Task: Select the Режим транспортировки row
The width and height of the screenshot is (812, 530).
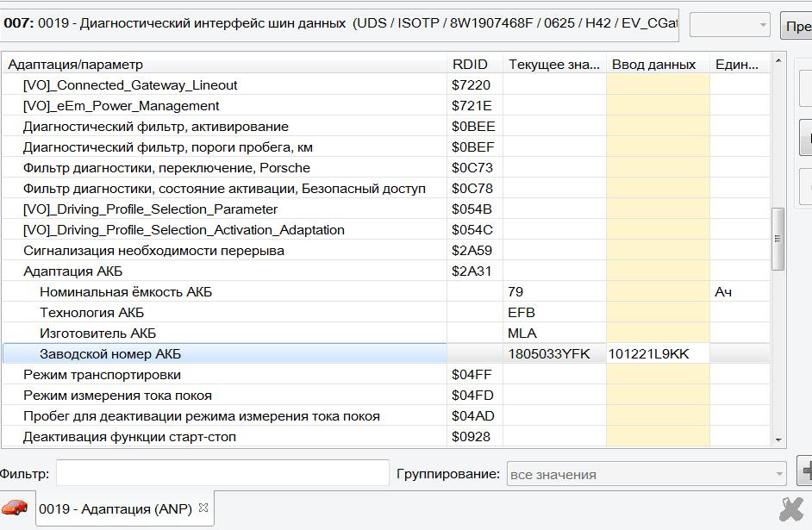Action: (102, 375)
